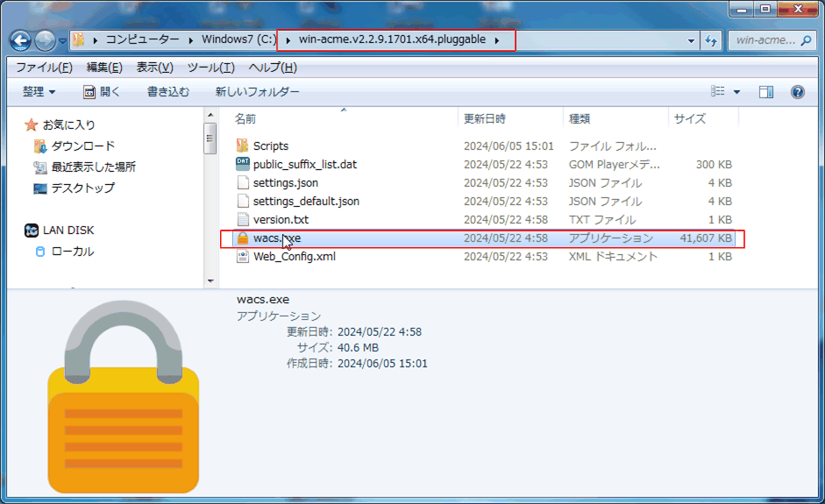Click the 作成日時 value in details pane
Image resolution: width=825 pixels, height=504 pixels.
click(382, 364)
